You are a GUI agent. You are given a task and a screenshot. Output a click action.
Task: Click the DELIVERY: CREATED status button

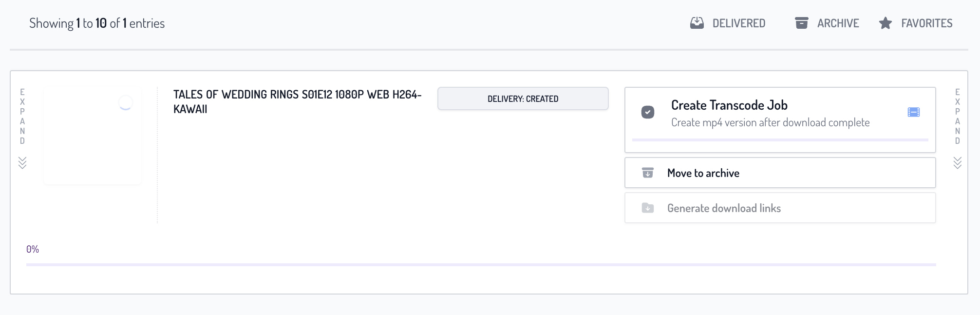pyautogui.click(x=523, y=98)
